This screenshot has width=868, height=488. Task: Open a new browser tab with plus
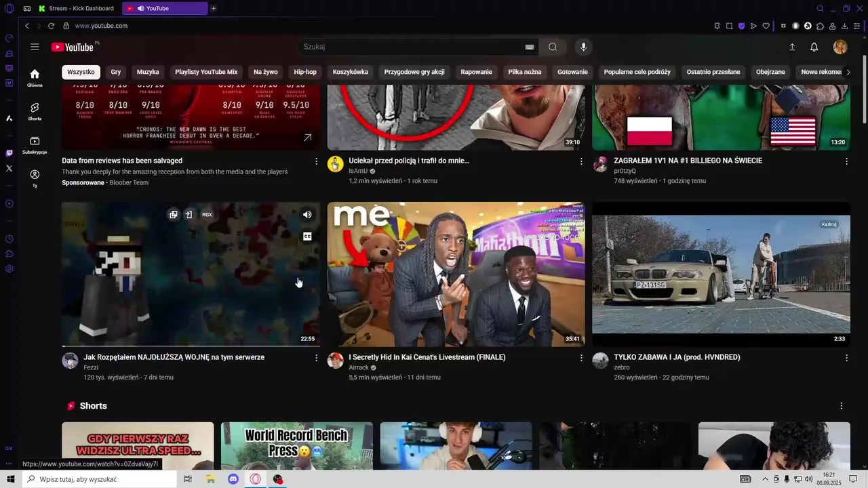[214, 8]
